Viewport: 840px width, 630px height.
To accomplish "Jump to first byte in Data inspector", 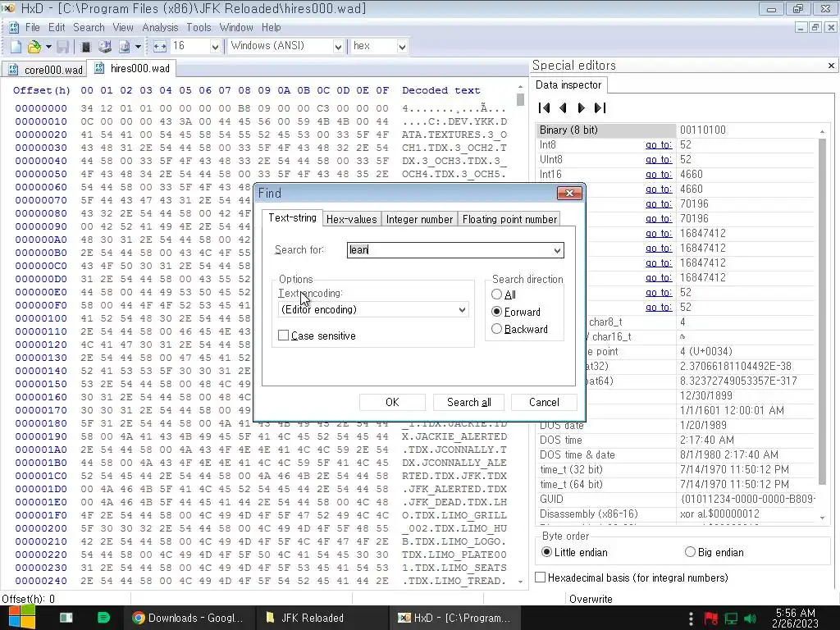I will click(545, 107).
